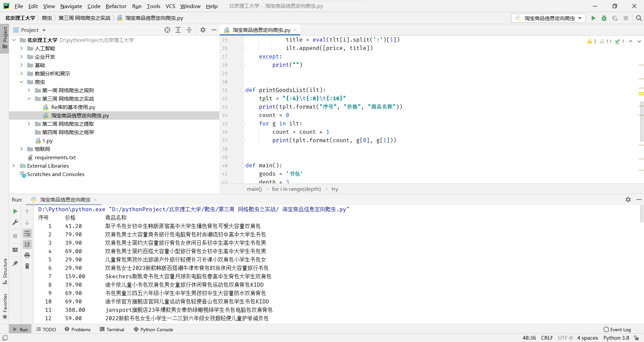Clear all console output with the trash icon
Viewport: 644px width, 342px height.
pos(27,266)
